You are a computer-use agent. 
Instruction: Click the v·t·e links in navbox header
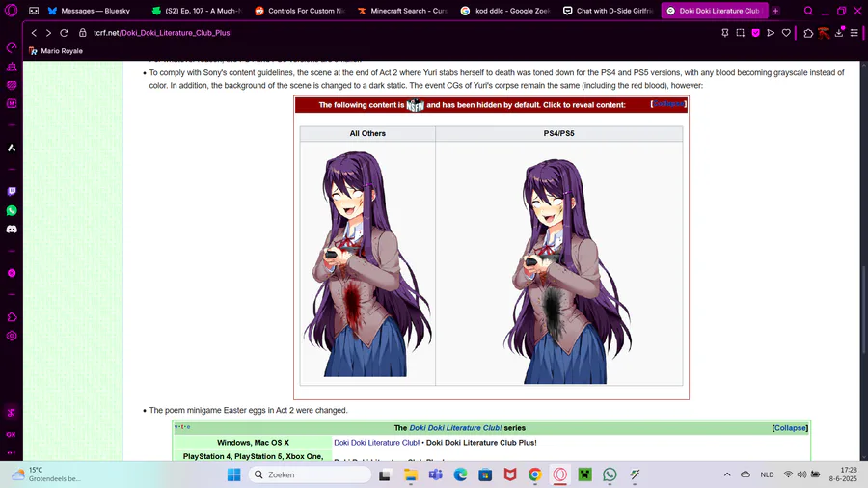click(182, 427)
